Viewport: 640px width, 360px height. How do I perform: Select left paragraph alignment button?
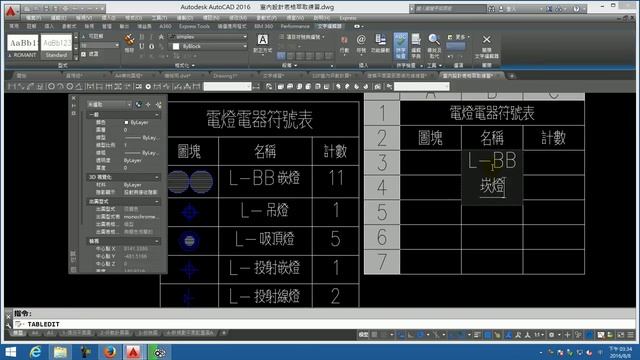281,55
